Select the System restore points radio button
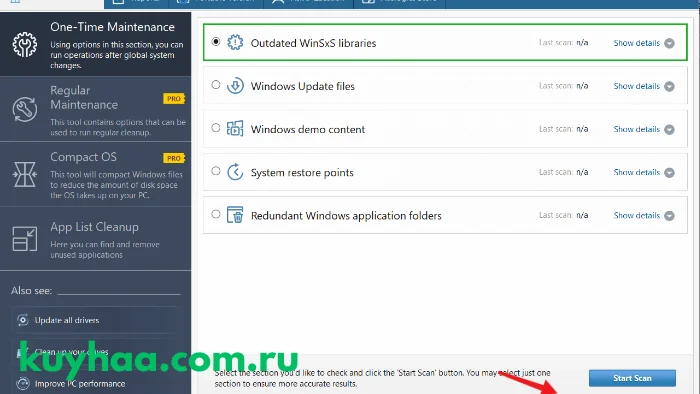 (216, 171)
